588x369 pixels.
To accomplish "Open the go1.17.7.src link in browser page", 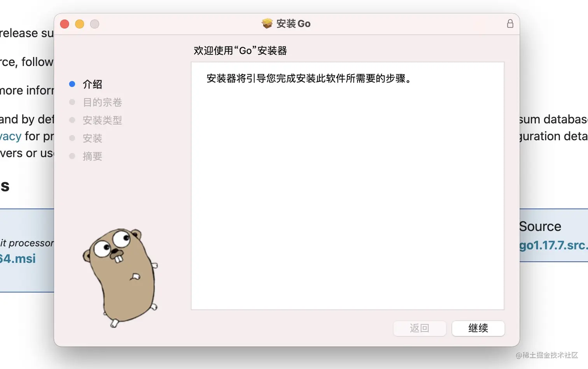I will click(553, 245).
